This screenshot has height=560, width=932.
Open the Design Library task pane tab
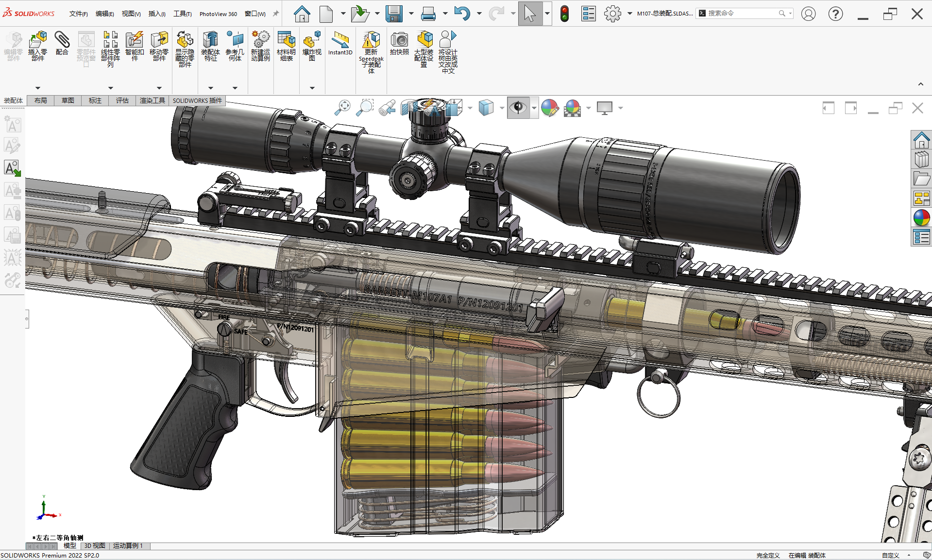(921, 160)
